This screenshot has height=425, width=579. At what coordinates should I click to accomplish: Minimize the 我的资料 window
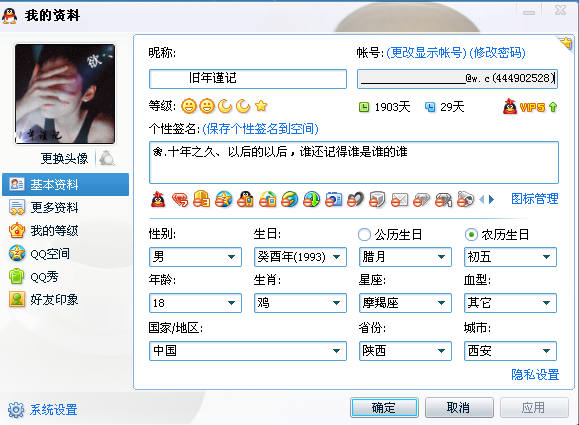pyautogui.click(x=529, y=12)
